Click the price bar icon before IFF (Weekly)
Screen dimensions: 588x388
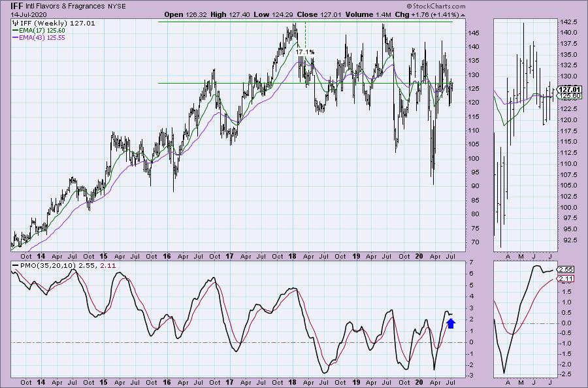point(15,23)
